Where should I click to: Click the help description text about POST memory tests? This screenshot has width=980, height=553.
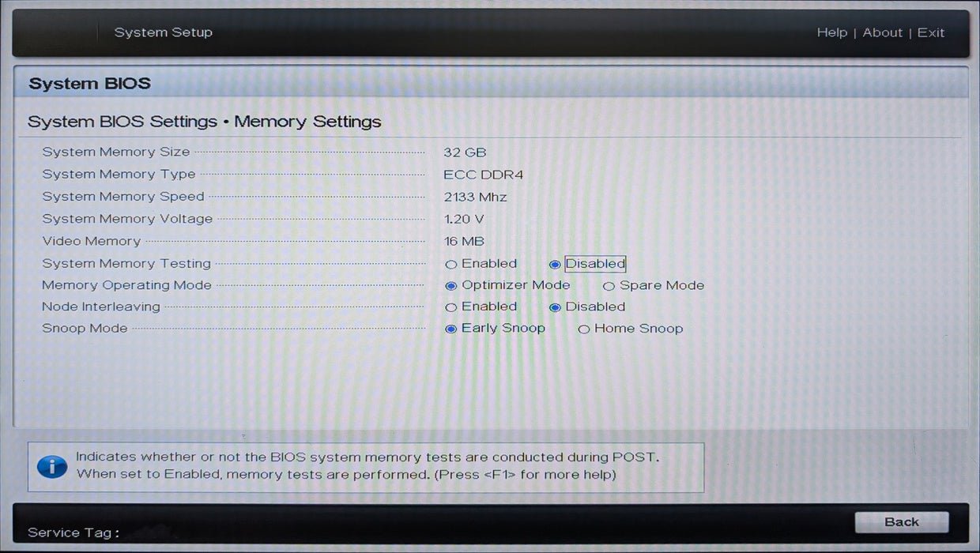[x=367, y=466]
